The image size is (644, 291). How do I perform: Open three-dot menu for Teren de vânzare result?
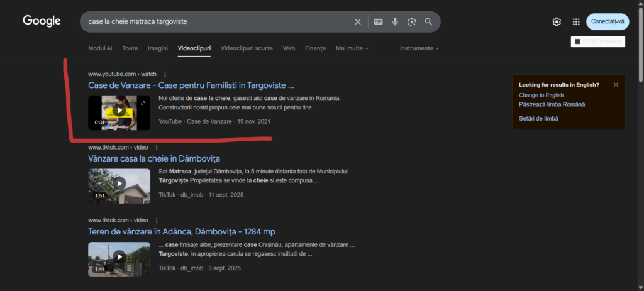pos(157,221)
